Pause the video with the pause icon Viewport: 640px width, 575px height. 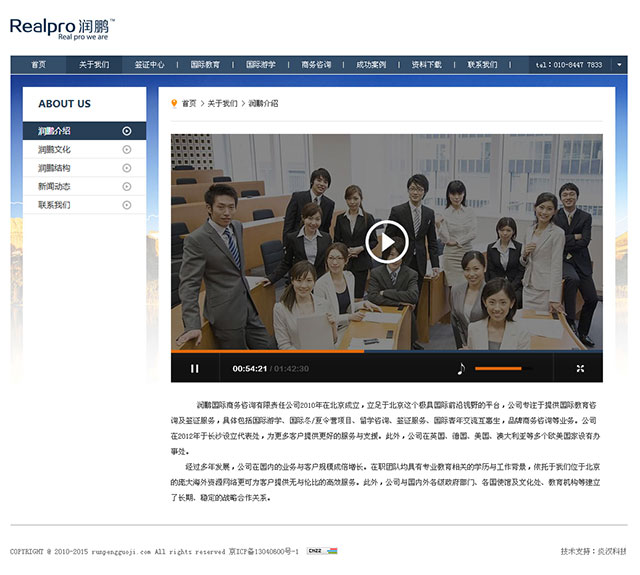click(x=195, y=368)
